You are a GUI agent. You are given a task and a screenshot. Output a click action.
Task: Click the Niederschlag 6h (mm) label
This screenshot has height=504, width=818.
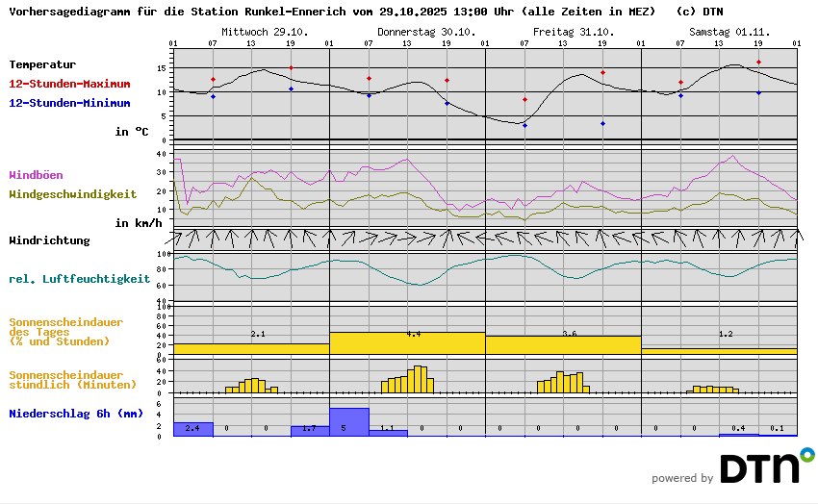(x=77, y=414)
